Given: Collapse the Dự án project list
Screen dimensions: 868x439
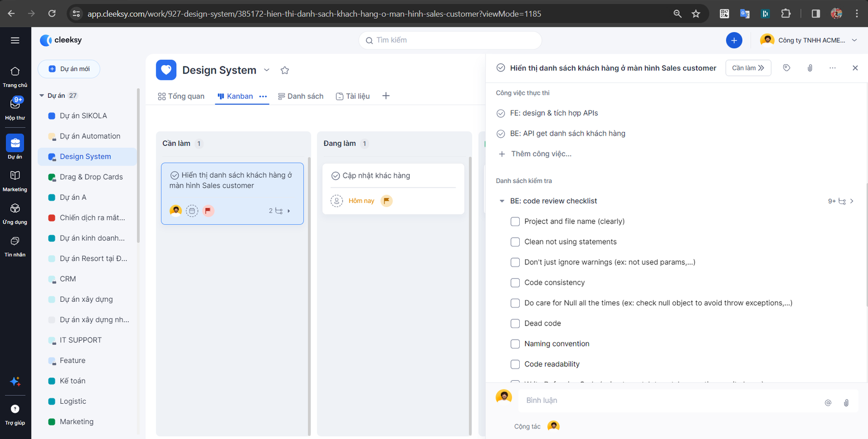Looking at the screenshot, I should point(42,96).
